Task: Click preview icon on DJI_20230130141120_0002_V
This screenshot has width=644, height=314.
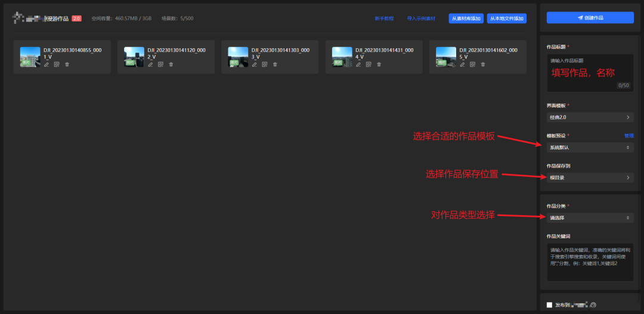Action: click(160, 64)
